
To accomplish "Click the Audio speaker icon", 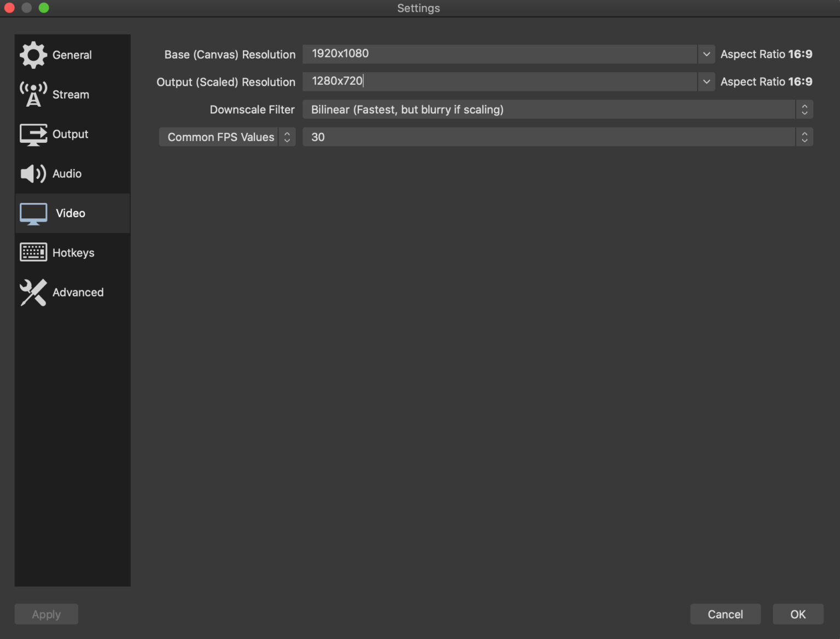I will pos(33,173).
